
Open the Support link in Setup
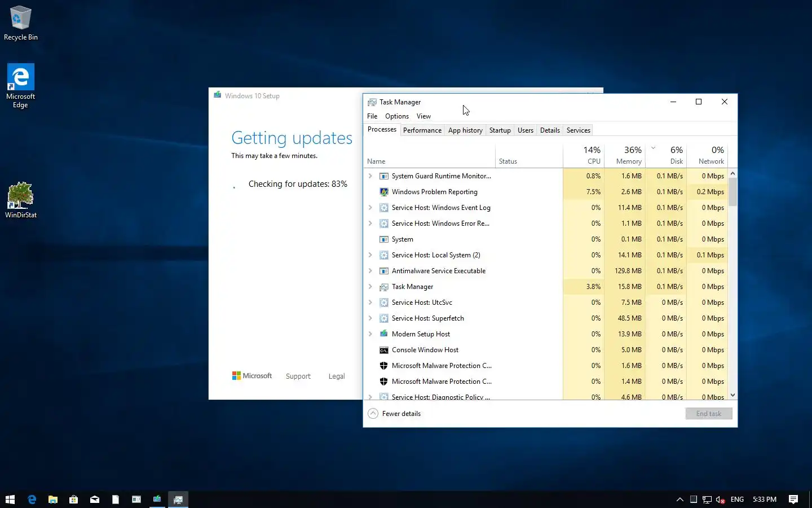pyautogui.click(x=298, y=376)
